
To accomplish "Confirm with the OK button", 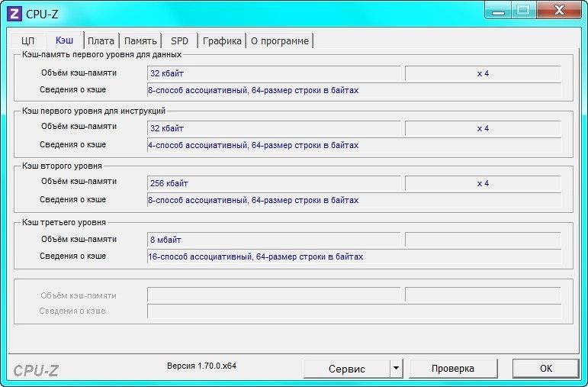I will (546, 369).
